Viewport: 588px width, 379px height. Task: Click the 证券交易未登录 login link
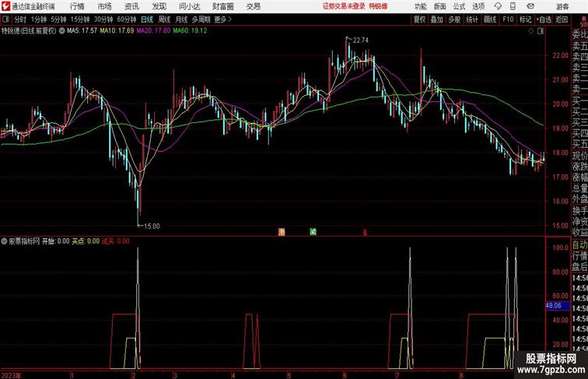pos(344,6)
